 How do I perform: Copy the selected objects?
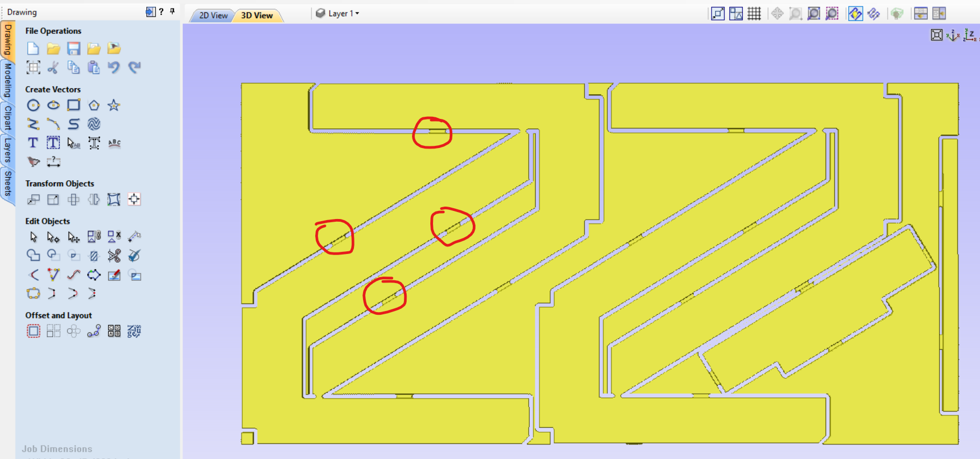74,67
